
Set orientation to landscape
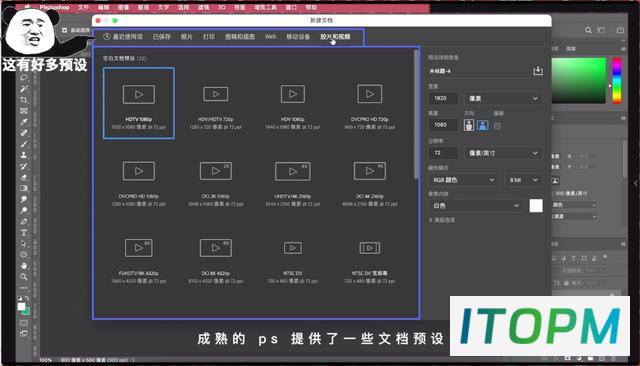coord(482,125)
